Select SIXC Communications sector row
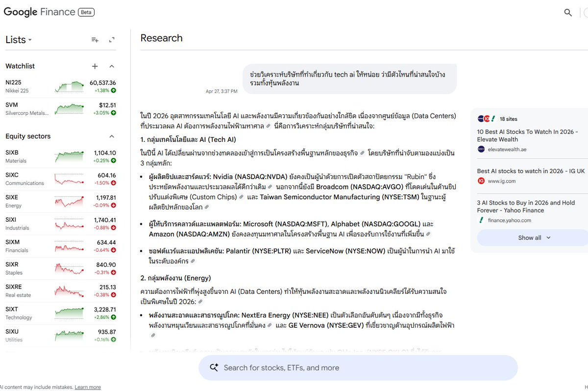 click(x=61, y=179)
